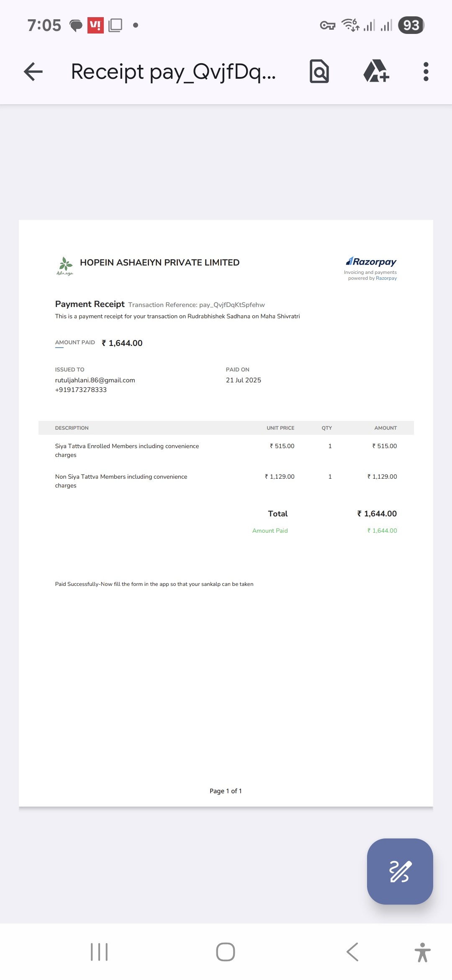This screenshot has height=980, width=452.
Task: Click the Razorpay powered-by link
Action: 386,278
